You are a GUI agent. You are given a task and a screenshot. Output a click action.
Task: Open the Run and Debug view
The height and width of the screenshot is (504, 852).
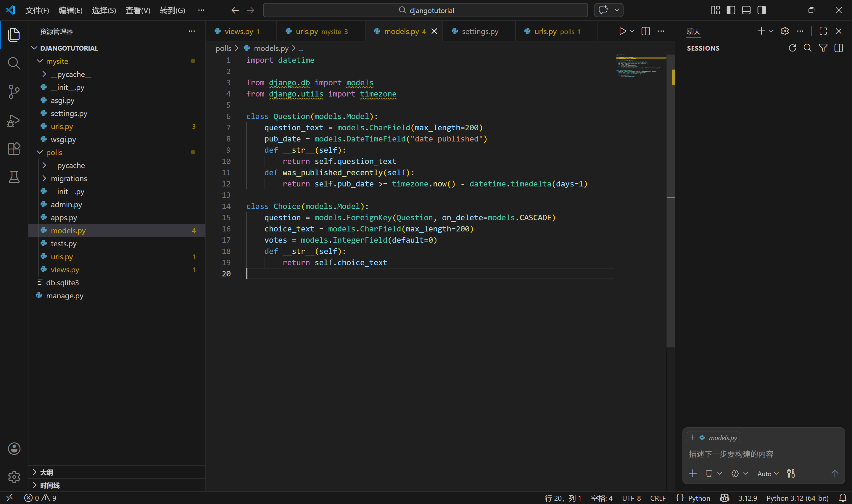(14, 120)
